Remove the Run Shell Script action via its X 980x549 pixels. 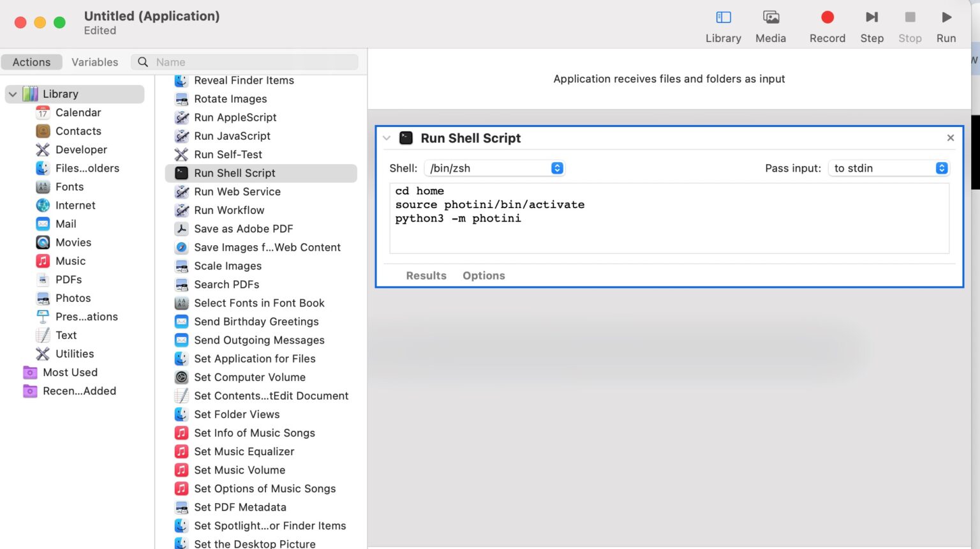click(x=950, y=137)
